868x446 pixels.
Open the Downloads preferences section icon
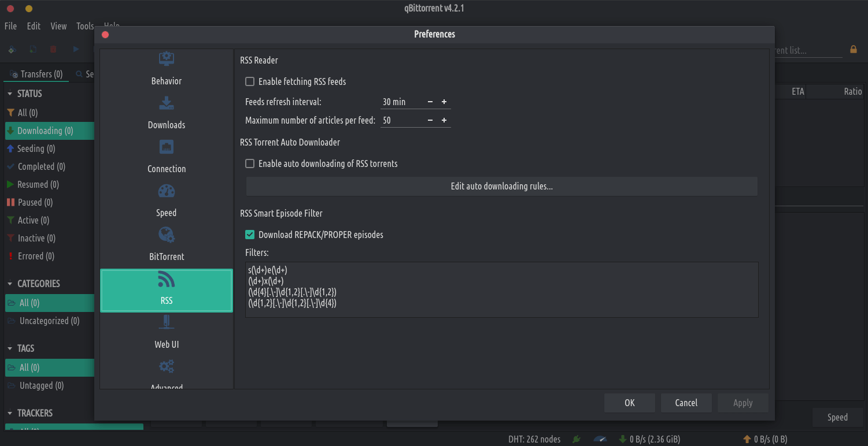167,103
